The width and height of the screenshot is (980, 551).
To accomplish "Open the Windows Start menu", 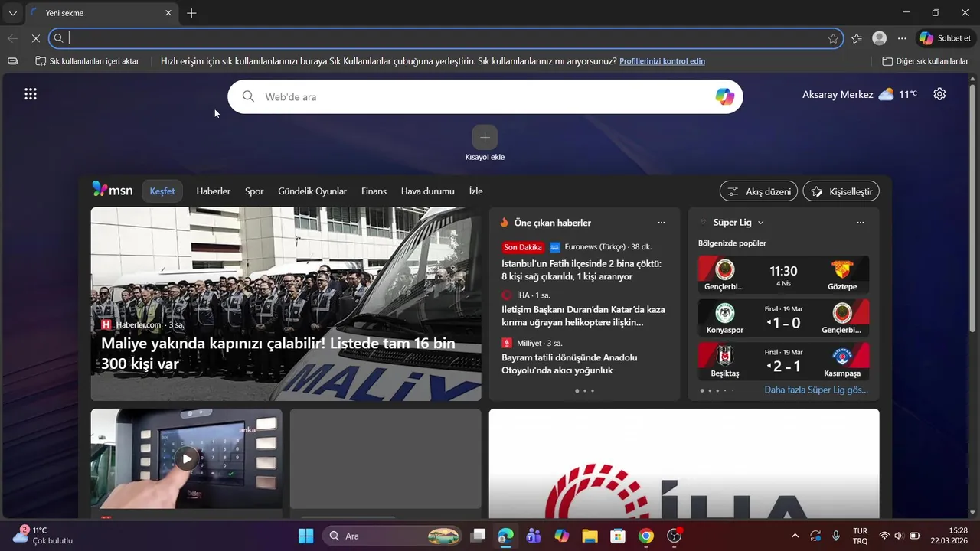I will tap(305, 536).
